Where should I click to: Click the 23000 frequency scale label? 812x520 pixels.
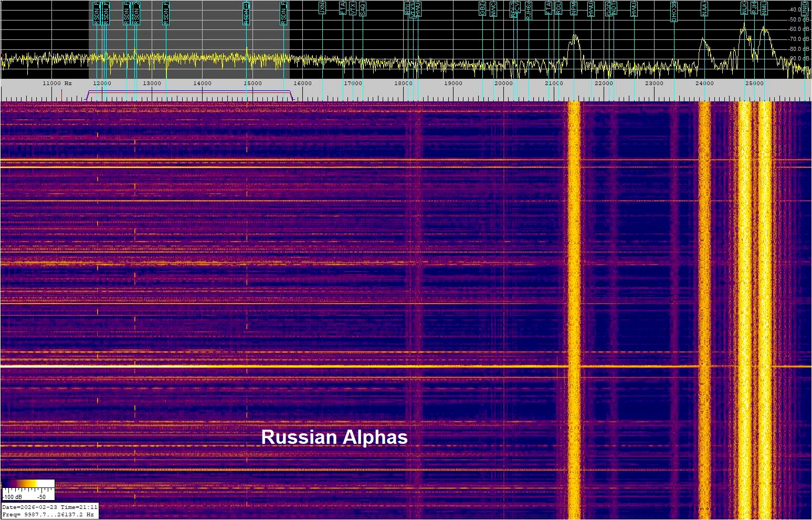654,84
